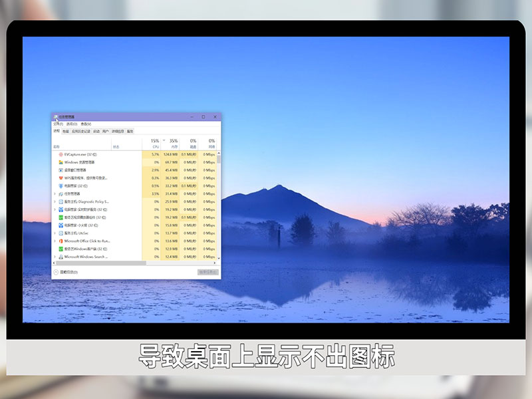Click the Microsoft Office Click to Run icon
Image resolution: width=532 pixels, height=399 pixels.
point(61,241)
